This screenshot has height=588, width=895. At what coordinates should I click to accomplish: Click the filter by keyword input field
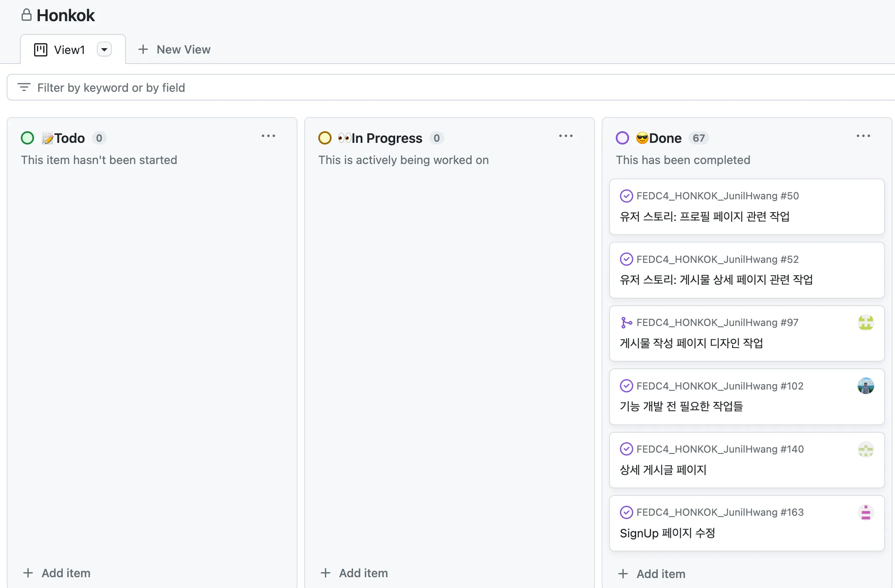(111, 87)
